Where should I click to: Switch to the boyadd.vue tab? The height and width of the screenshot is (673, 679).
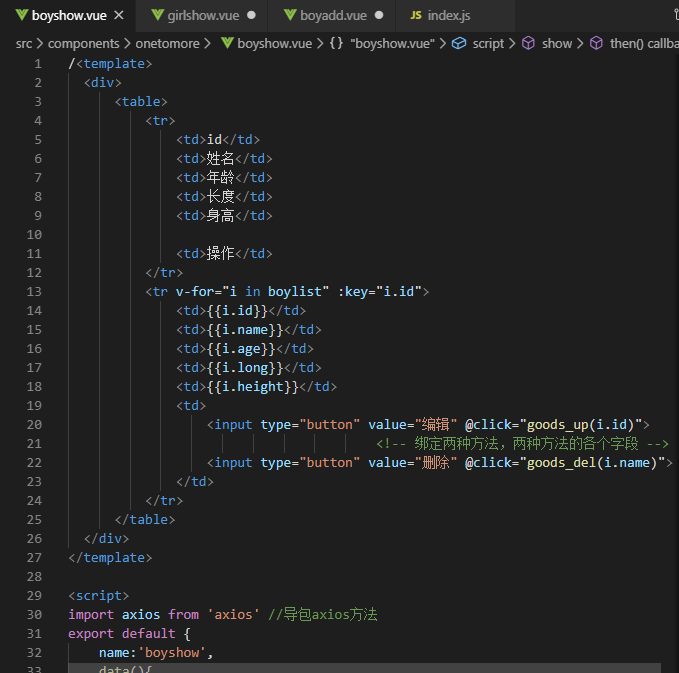[x=333, y=16]
